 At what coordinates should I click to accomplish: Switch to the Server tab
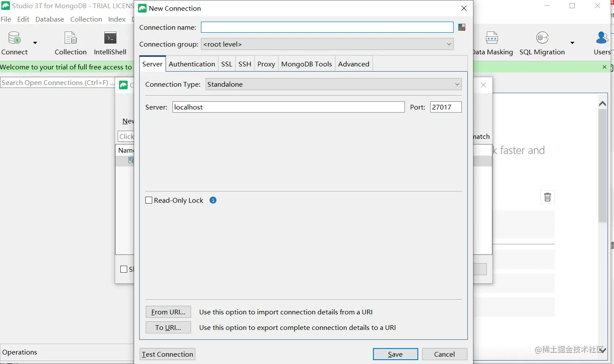[153, 64]
